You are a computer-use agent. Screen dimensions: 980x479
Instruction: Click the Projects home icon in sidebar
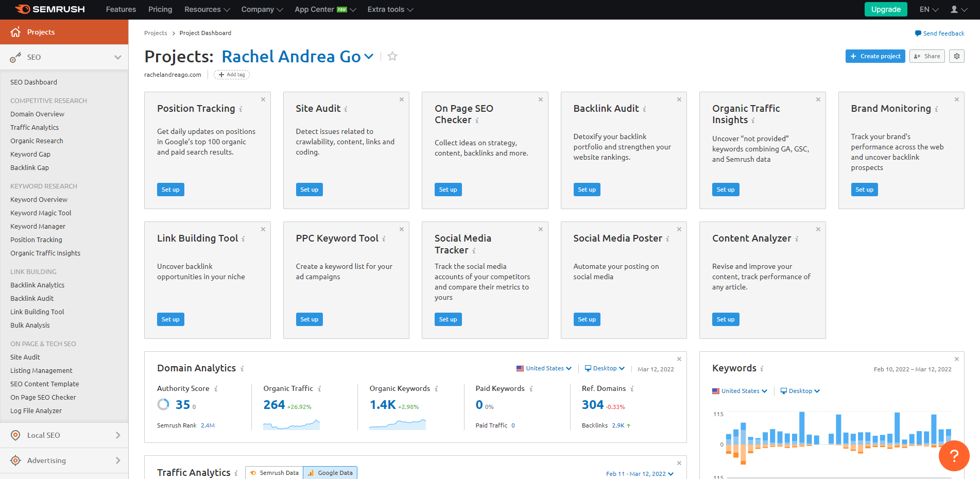click(15, 32)
